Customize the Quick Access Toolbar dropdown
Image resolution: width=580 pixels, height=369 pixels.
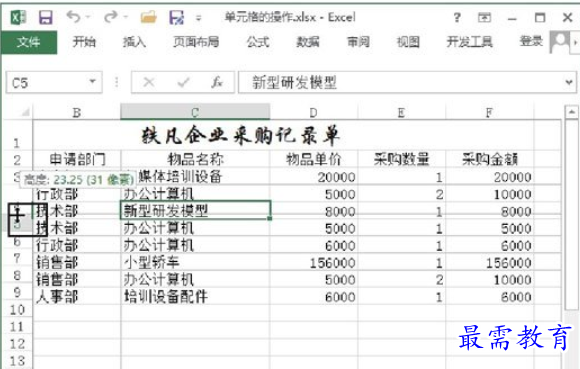(x=199, y=18)
